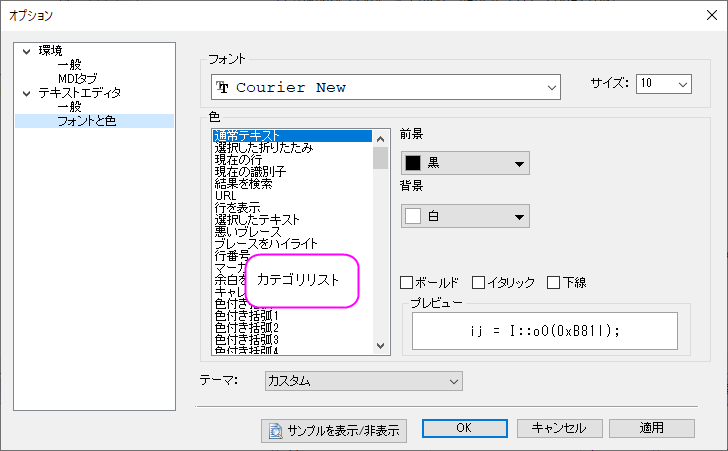Screen dimensions: 728x451
Task: Click the サンプルを表示/非表示 button
Action: pyautogui.click(x=334, y=431)
